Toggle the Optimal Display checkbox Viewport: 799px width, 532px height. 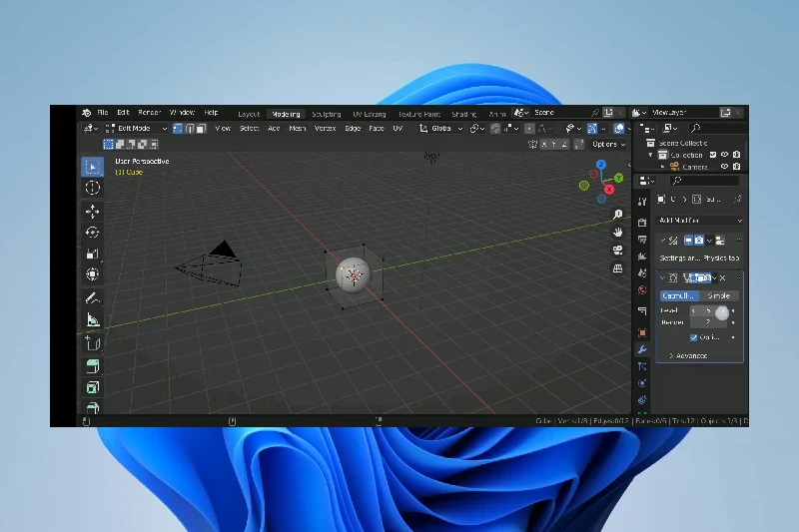[694, 337]
